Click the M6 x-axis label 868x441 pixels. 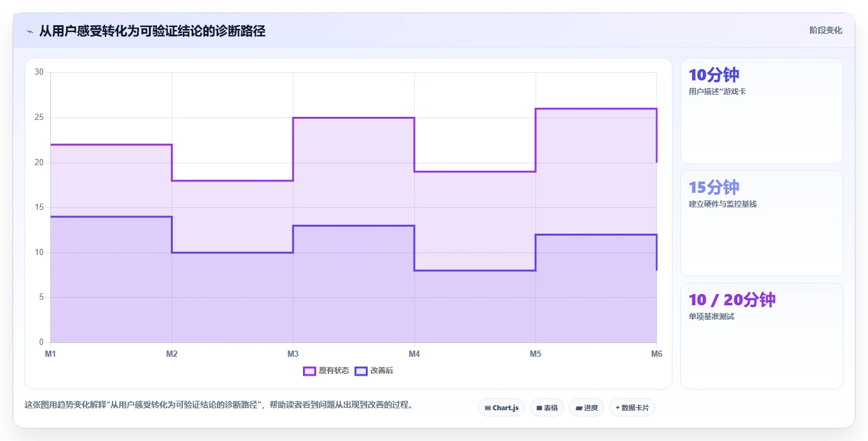pos(656,354)
